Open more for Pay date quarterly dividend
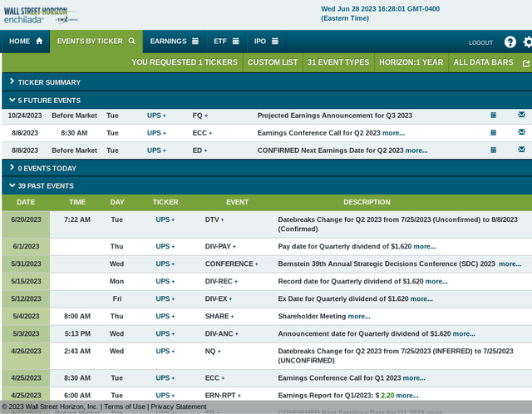This screenshot has width=532, height=414. click(425, 246)
